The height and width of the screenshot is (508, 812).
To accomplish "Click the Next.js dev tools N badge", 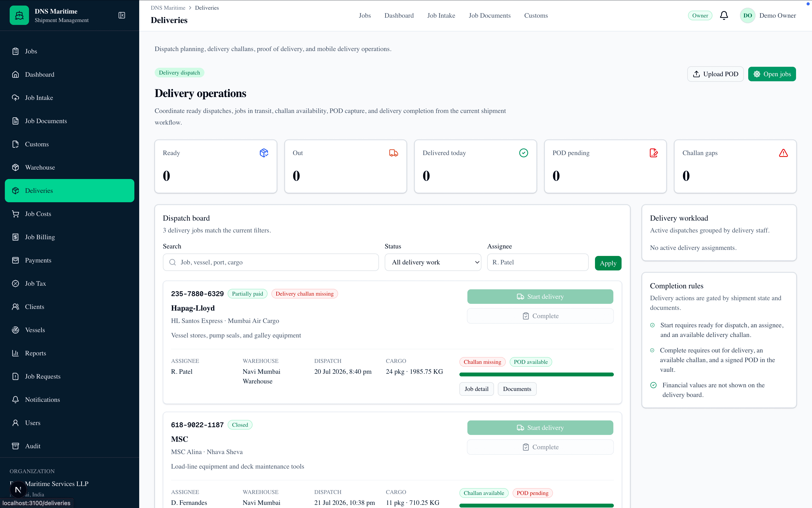I will click(x=18, y=490).
